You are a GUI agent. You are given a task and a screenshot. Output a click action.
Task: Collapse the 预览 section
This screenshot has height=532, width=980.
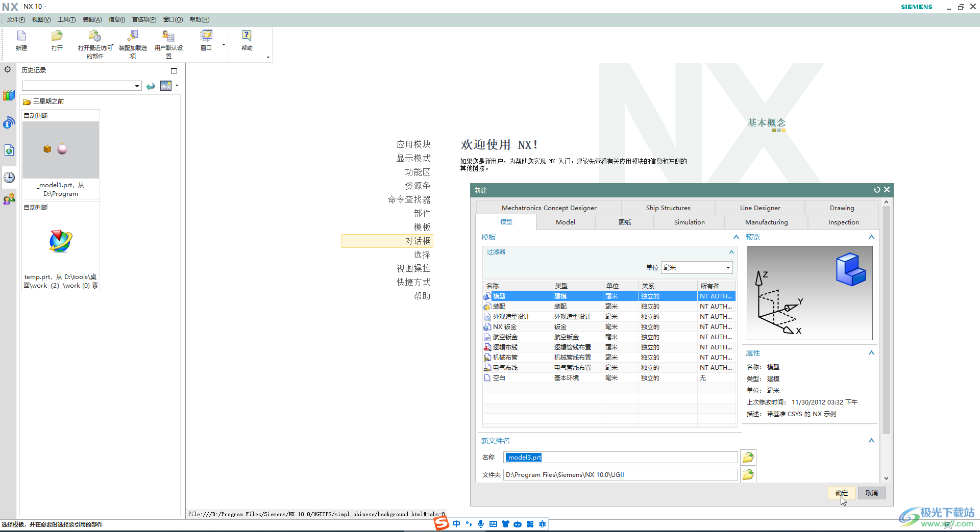click(871, 237)
